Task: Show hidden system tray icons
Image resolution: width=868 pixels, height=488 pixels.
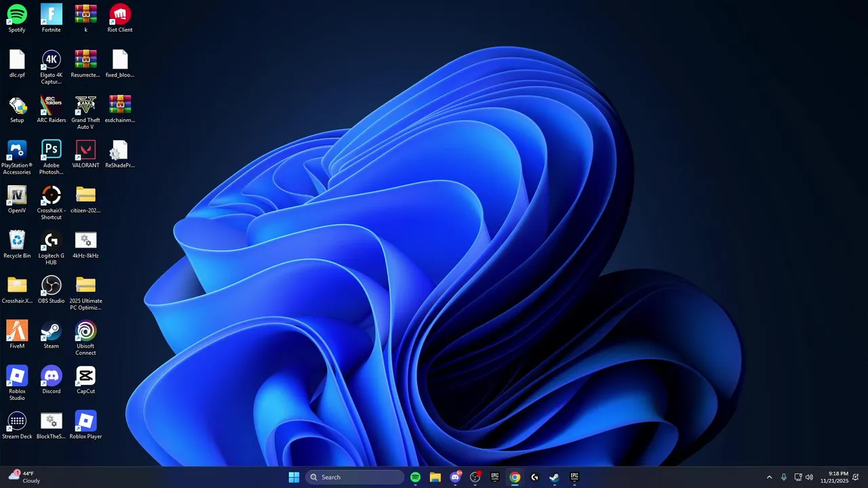Action: point(769,477)
